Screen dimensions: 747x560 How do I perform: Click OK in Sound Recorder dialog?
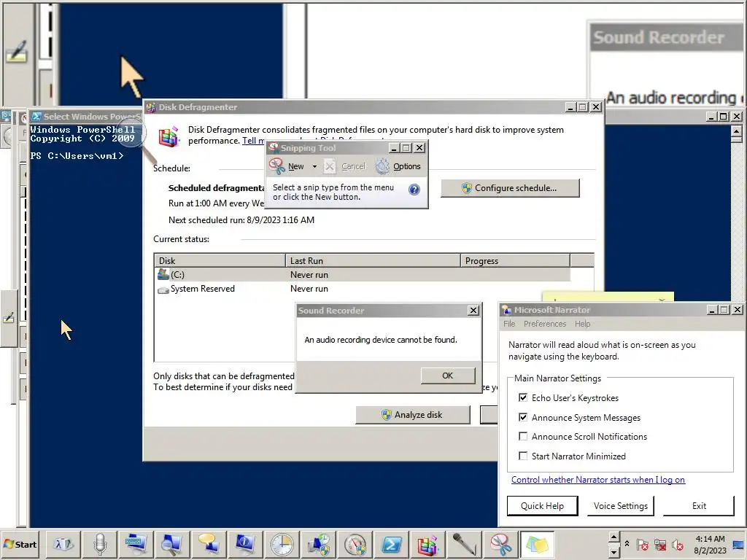tap(448, 376)
